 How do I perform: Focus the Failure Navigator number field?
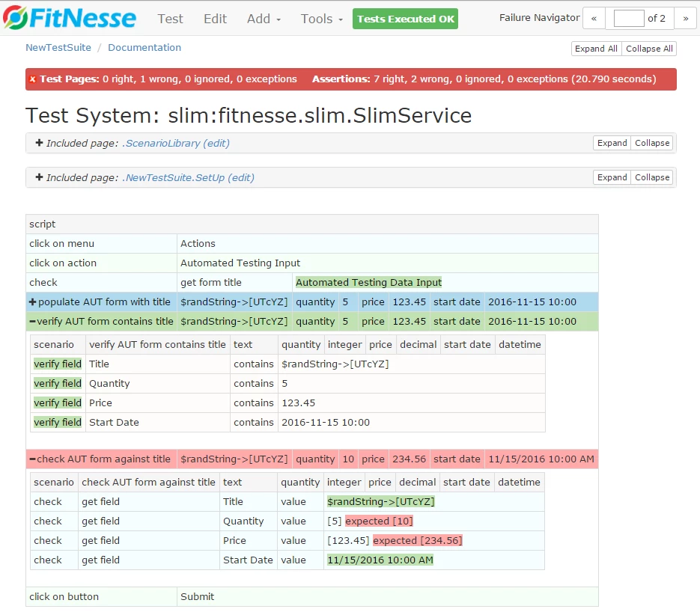coord(629,18)
